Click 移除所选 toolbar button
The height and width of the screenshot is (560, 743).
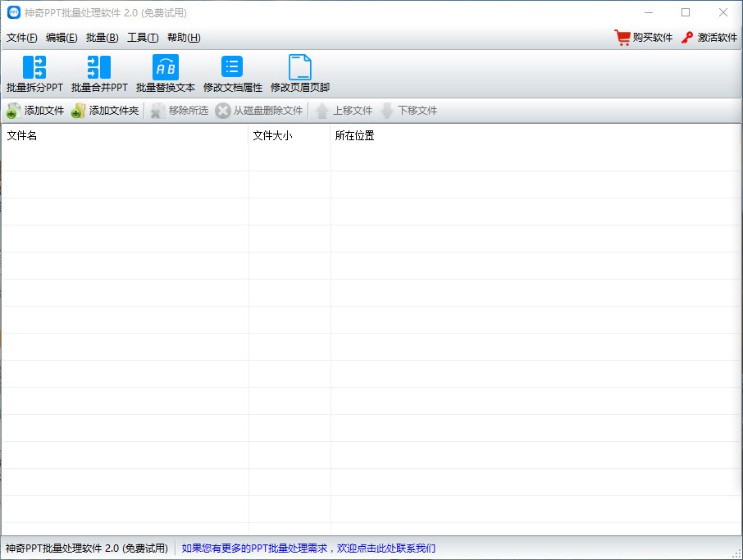point(179,111)
